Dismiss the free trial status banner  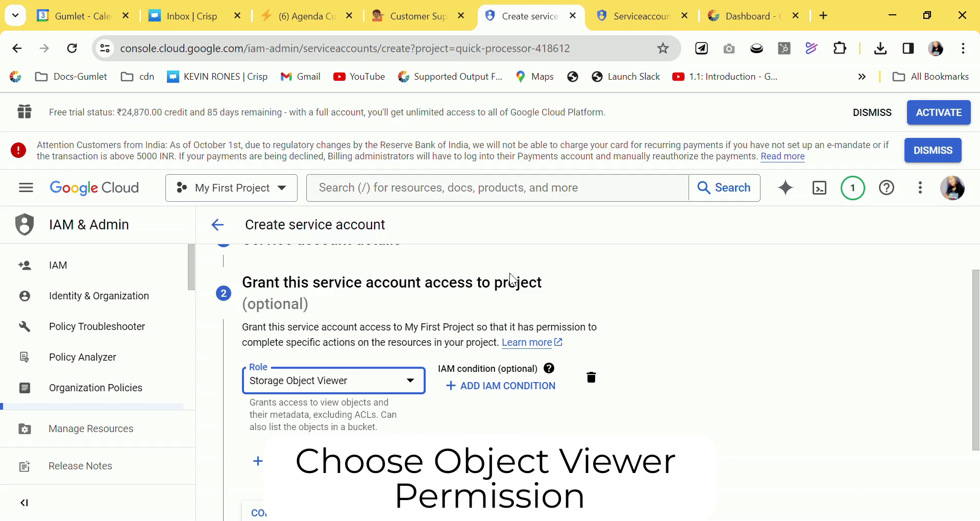872,112
